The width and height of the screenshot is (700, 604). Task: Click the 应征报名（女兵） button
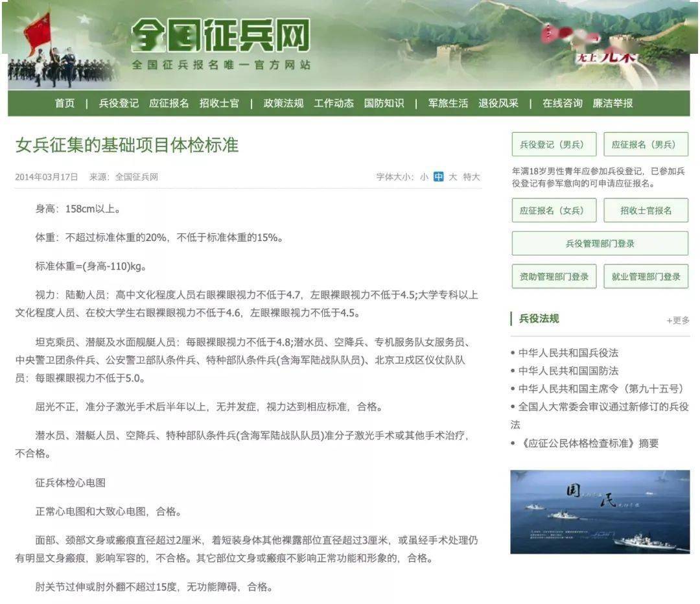point(554,211)
